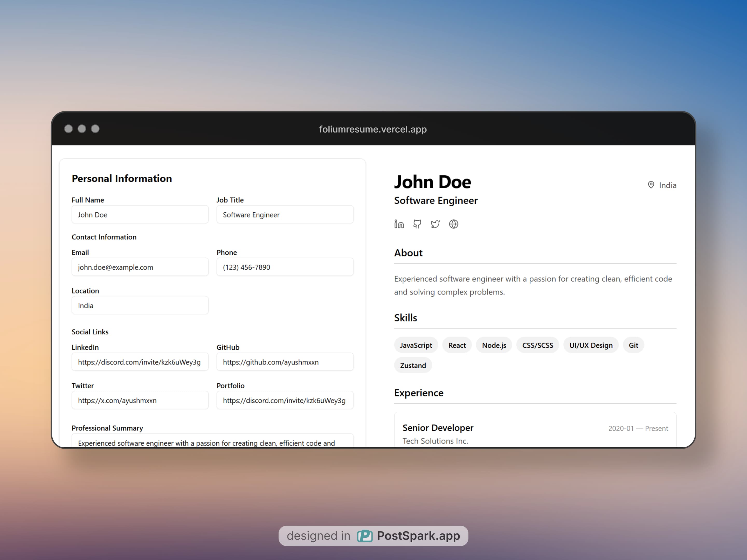Click the Professional Summary text area
Viewport: 747px width, 560px height.
point(212,442)
